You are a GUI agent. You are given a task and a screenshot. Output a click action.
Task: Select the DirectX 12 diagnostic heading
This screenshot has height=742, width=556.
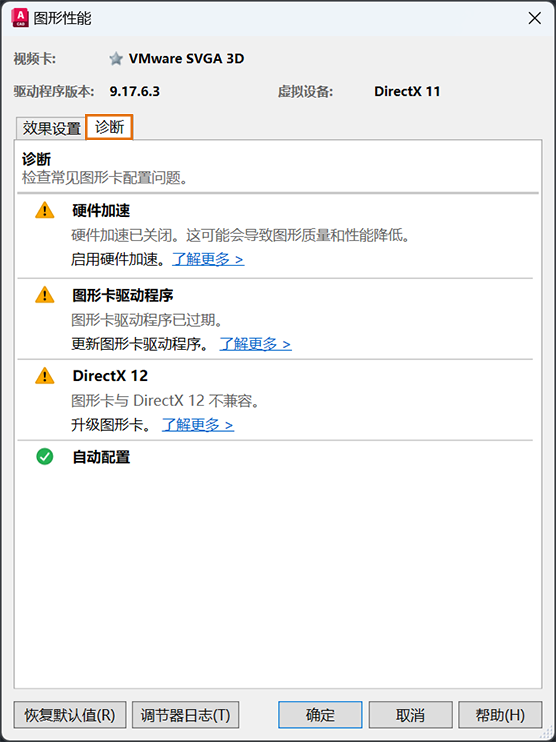[x=110, y=376]
